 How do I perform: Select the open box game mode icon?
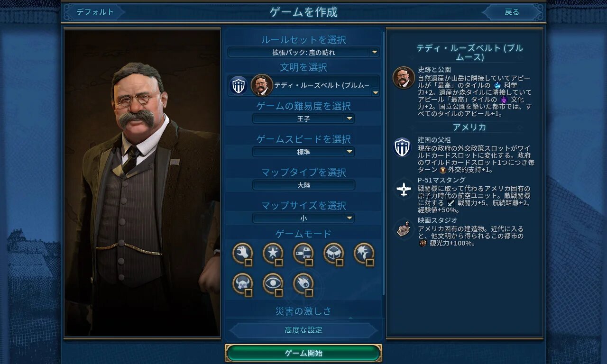(x=334, y=254)
